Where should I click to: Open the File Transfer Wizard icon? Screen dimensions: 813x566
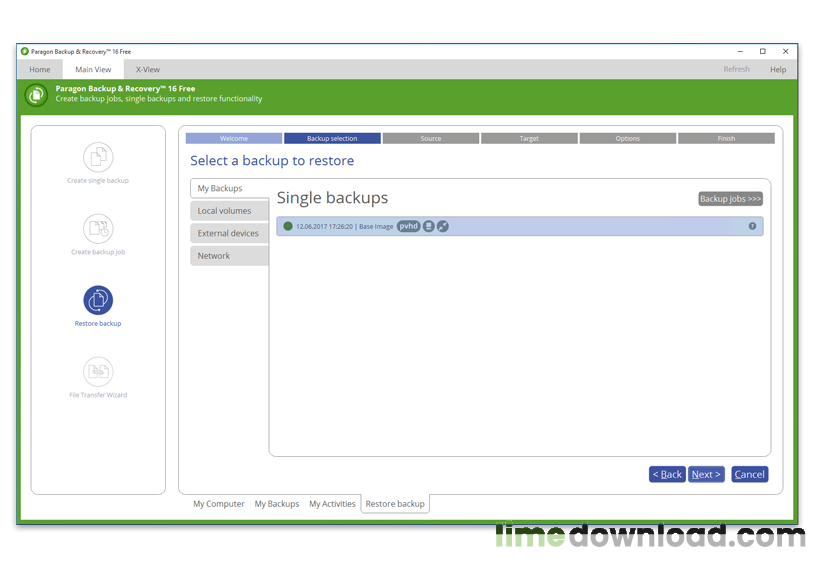pyautogui.click(x=98, y=372)
